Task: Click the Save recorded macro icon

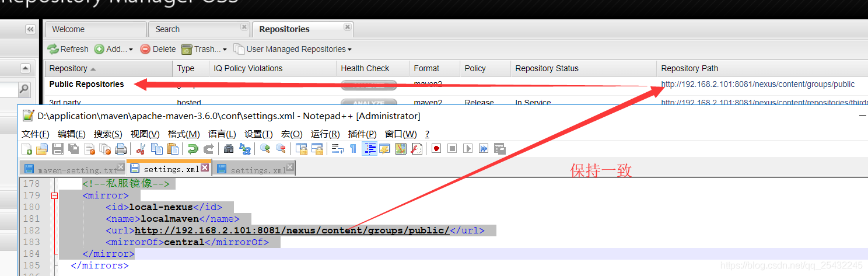Action: click(x=499, y=149)
